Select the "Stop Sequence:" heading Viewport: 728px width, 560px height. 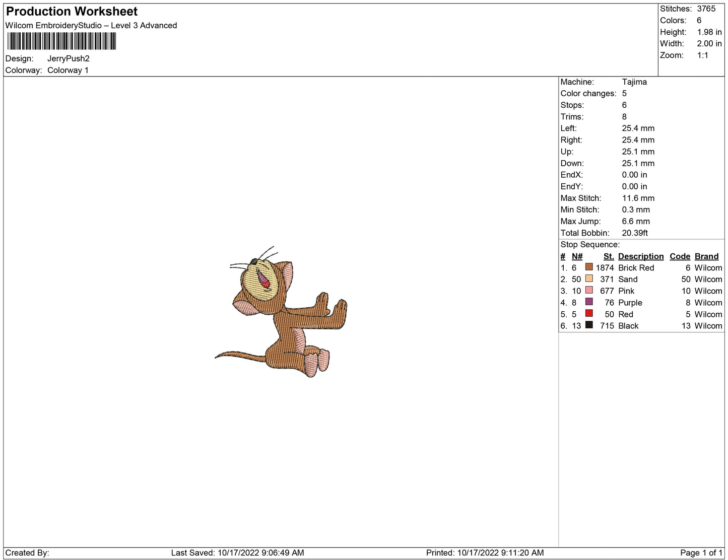(590, 244)
